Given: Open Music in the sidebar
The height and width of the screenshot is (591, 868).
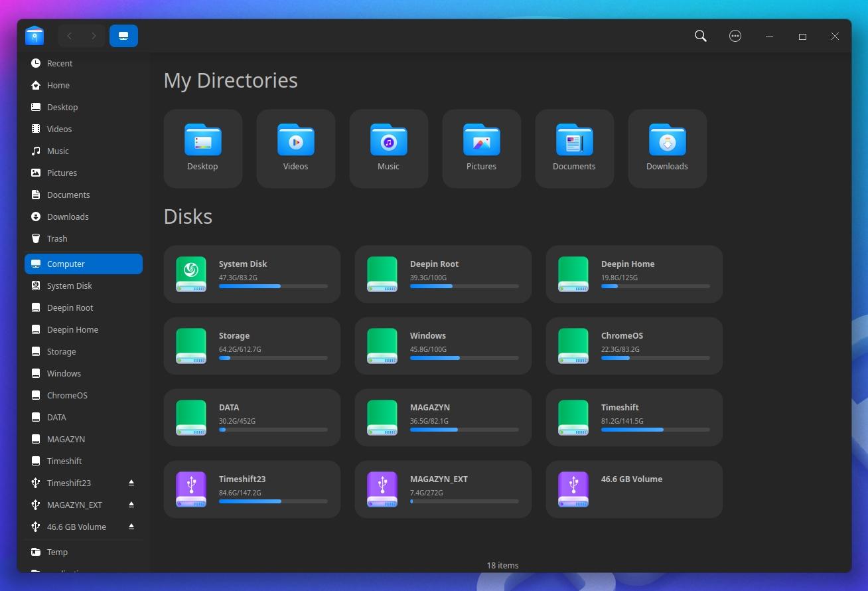Looking at the screenshot, I should tap(84, 151).
